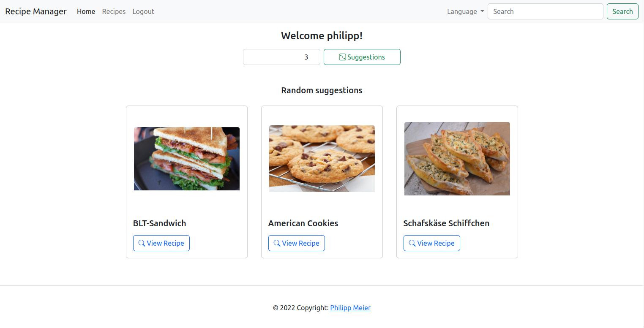644x328 pixels.
Task: Click the BLT sandwich photo
Action: [187, 159]
